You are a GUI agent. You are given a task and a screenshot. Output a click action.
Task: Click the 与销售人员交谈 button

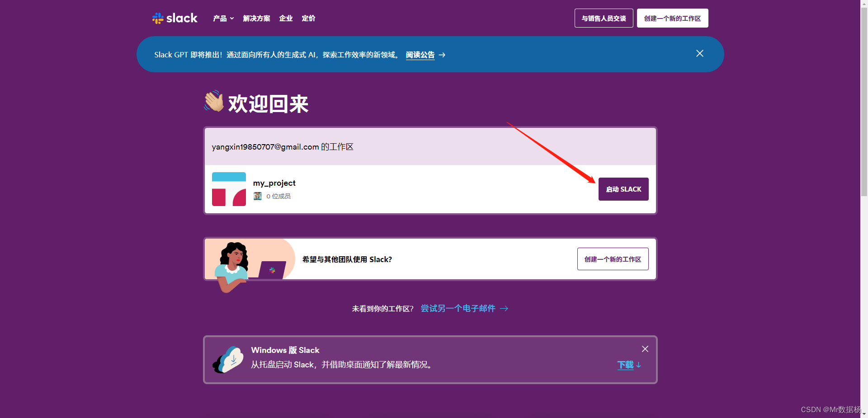tap(604, 18)
